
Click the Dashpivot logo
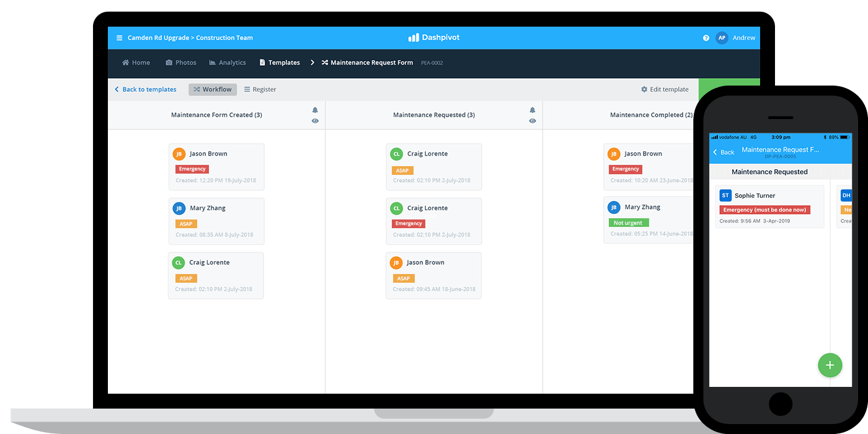point(434,38)
